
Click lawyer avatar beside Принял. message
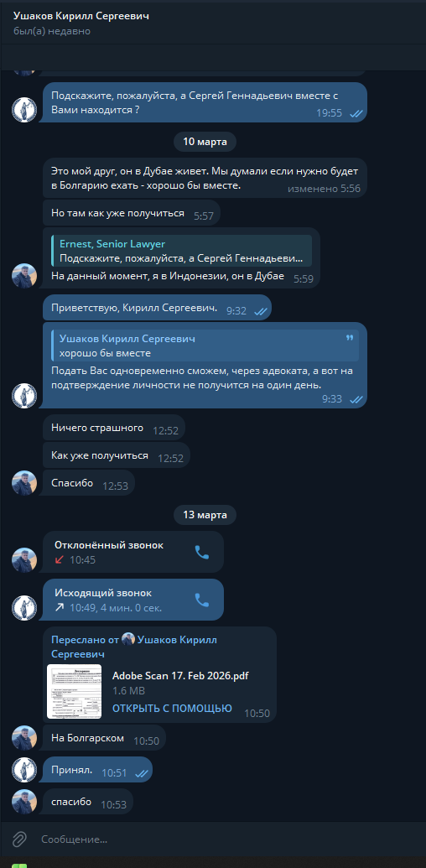tap(24, 770)
